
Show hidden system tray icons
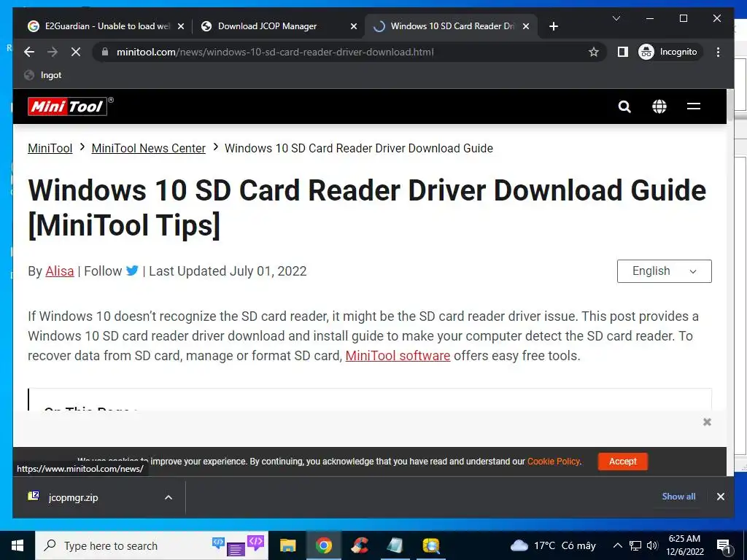(617, 545)
